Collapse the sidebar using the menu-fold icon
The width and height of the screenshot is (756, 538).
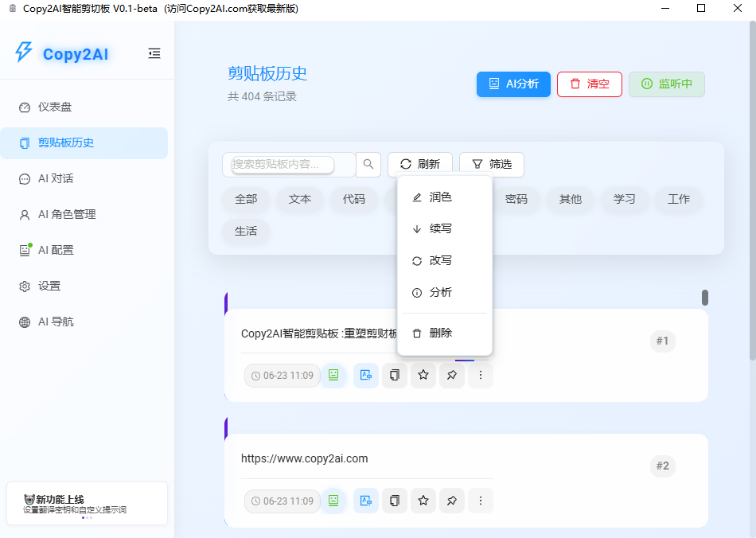point(154,53)
